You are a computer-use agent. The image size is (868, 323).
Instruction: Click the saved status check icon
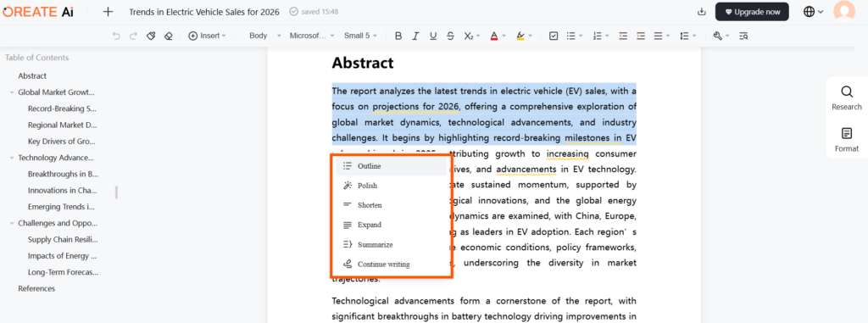click(293, 12)
